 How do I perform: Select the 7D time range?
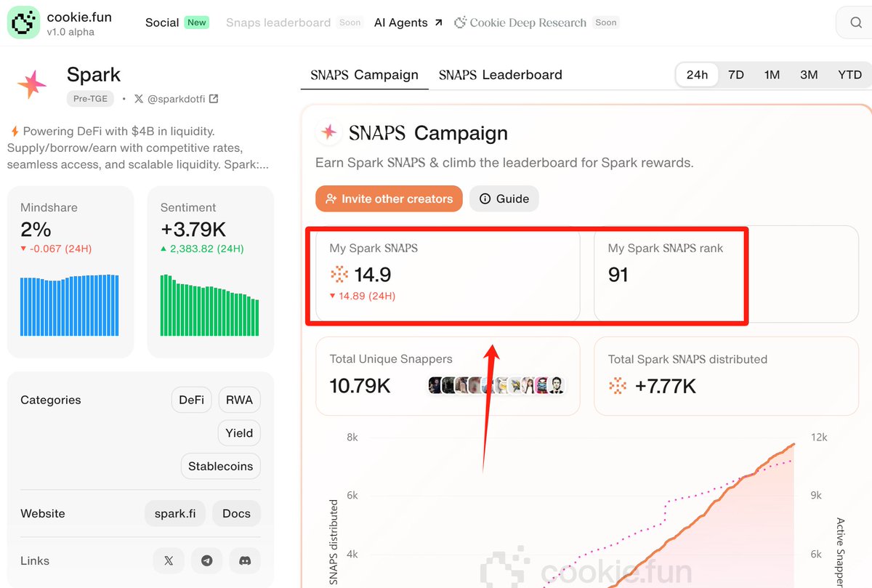(x=736, y=75)
